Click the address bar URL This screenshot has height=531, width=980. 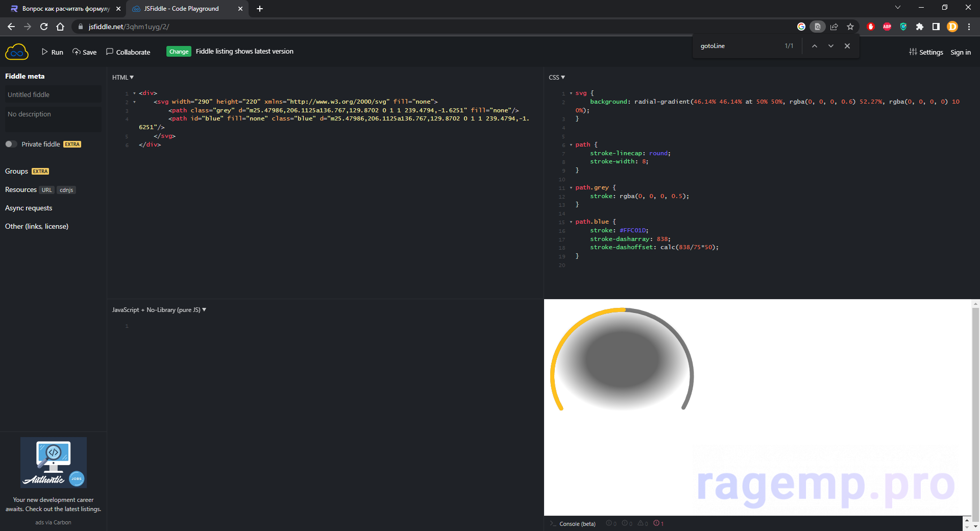coord(129,27)
